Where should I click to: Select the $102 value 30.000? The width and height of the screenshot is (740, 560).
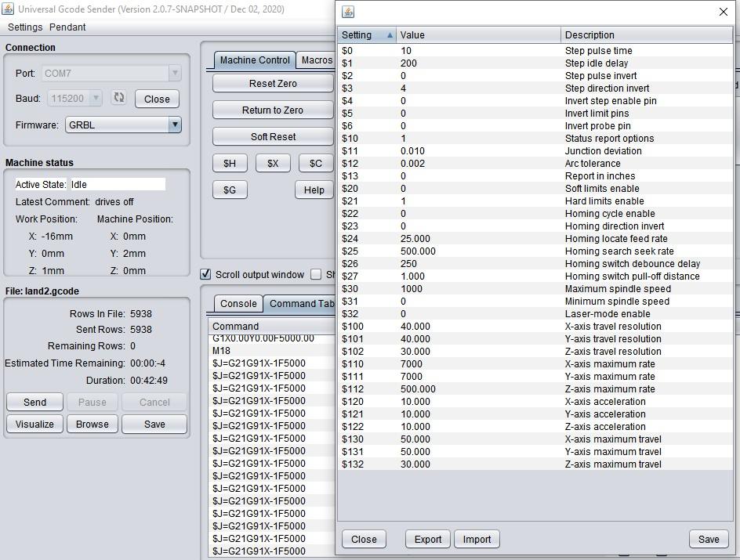click(478, 351)
